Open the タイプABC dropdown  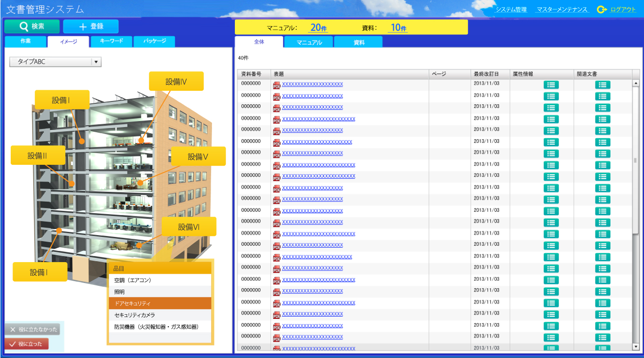[96, 62]
